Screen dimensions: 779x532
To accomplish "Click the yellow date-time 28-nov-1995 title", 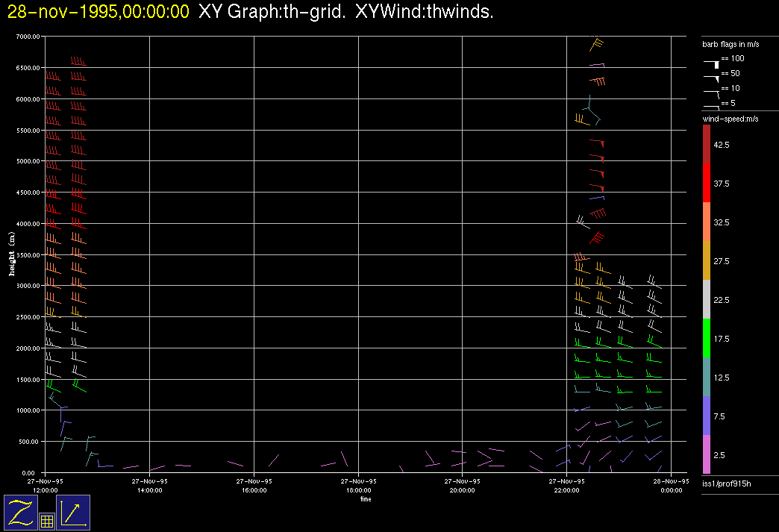I will click(98, 13).
